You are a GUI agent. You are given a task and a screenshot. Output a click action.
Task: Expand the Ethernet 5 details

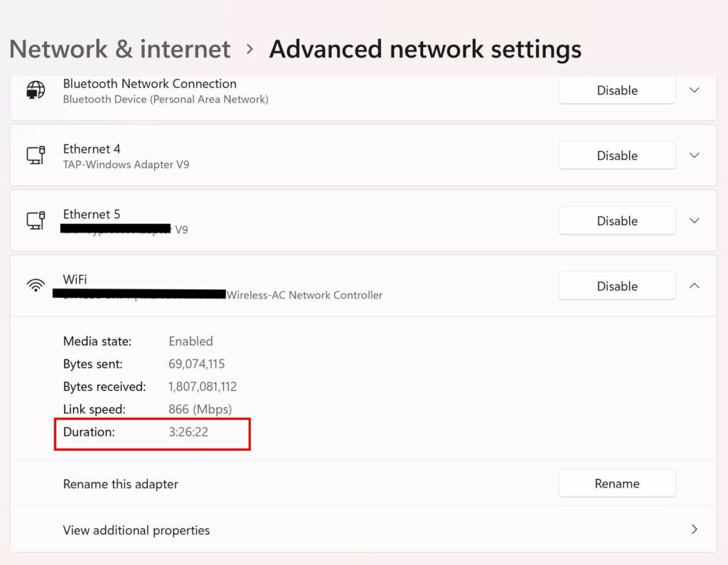[x=694, y=220]
